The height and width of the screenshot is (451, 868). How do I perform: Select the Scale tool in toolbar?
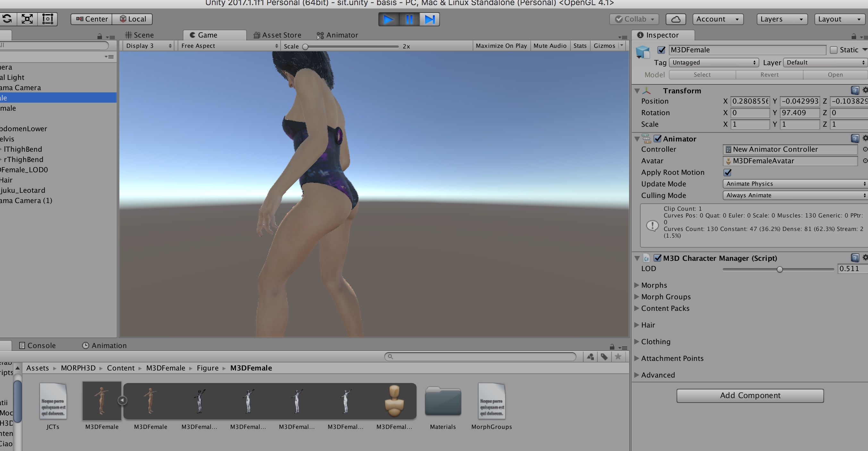coord(27,19)
